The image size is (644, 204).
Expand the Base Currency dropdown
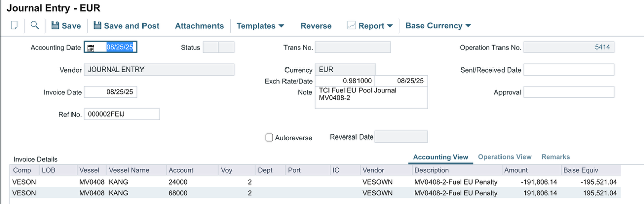tap(438, 26)
